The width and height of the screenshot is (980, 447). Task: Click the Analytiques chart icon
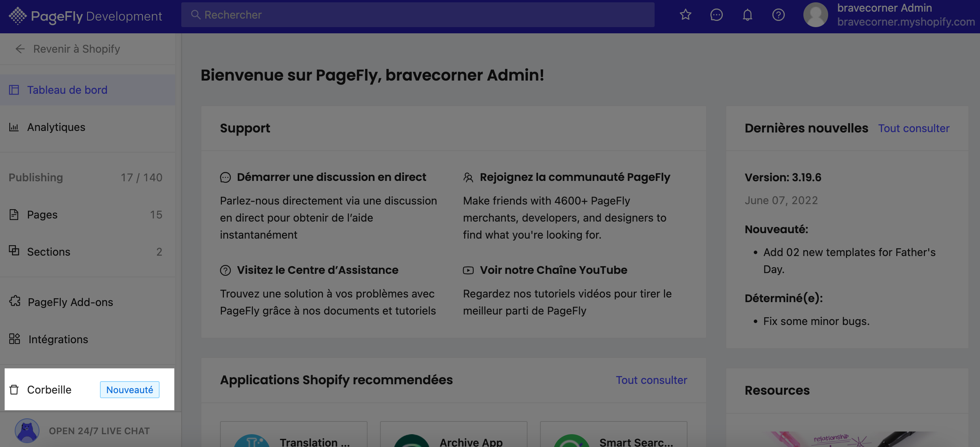click(14, 127)
